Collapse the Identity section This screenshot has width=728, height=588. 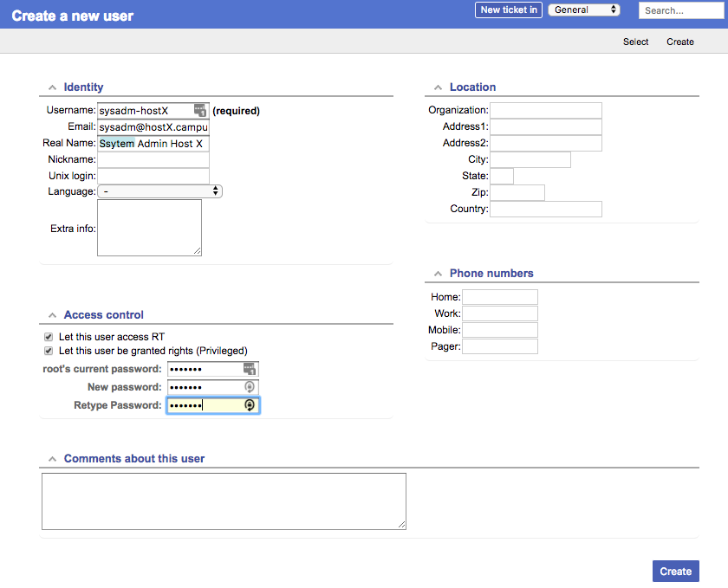[x=53, y=87]
